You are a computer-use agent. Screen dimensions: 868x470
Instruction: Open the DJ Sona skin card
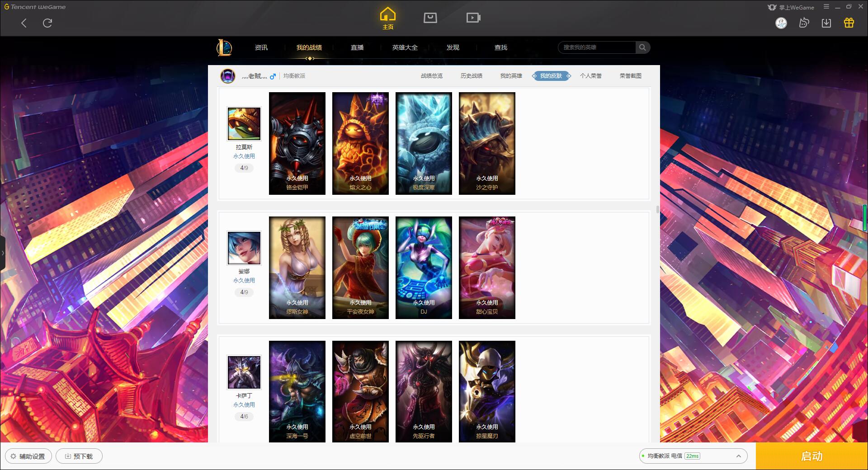(x=424, y=268)
